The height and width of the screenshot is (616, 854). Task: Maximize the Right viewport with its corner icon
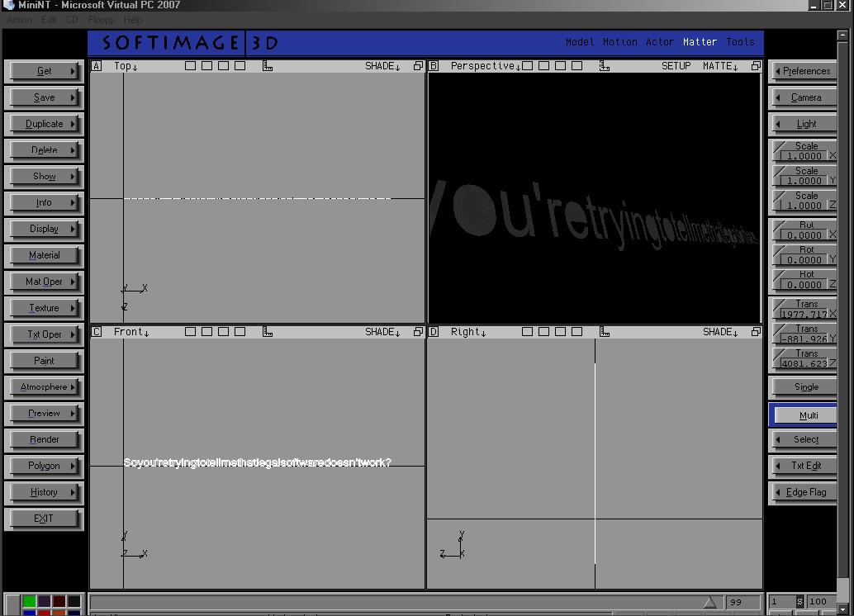(x=756, y=332)
